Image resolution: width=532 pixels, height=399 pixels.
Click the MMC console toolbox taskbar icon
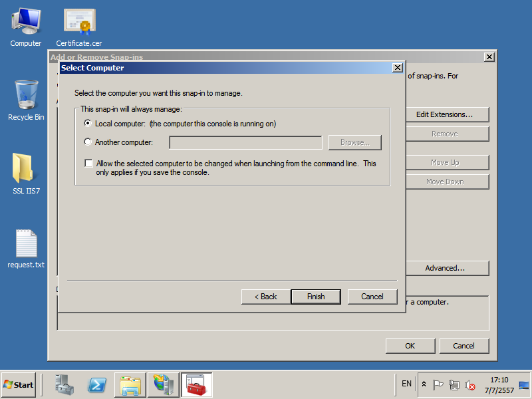pyautogui.click(x=196, y=385)
